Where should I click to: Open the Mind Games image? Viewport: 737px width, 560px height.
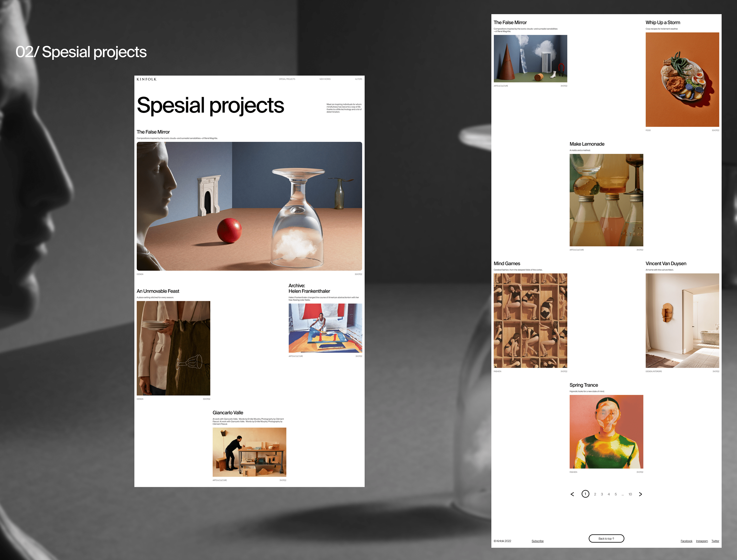tap(530, 320)
